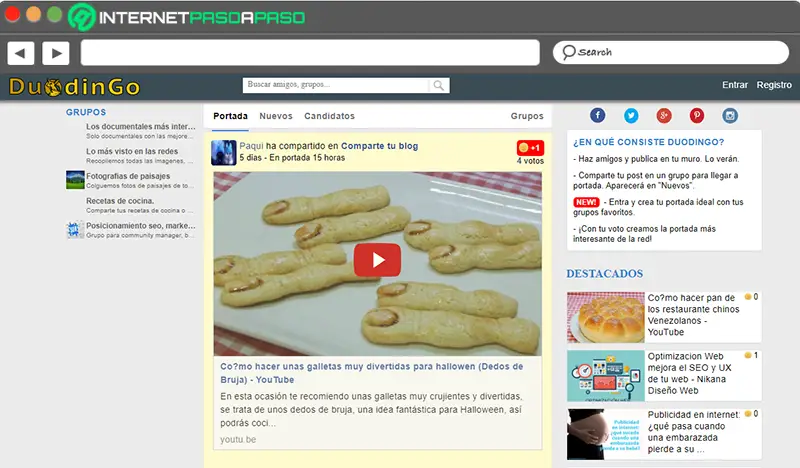The width and height of the screenshot is (800, 468).
Task: Click the pregnancy thumbnail in Destacados
Action: click(x=606, y=434)
